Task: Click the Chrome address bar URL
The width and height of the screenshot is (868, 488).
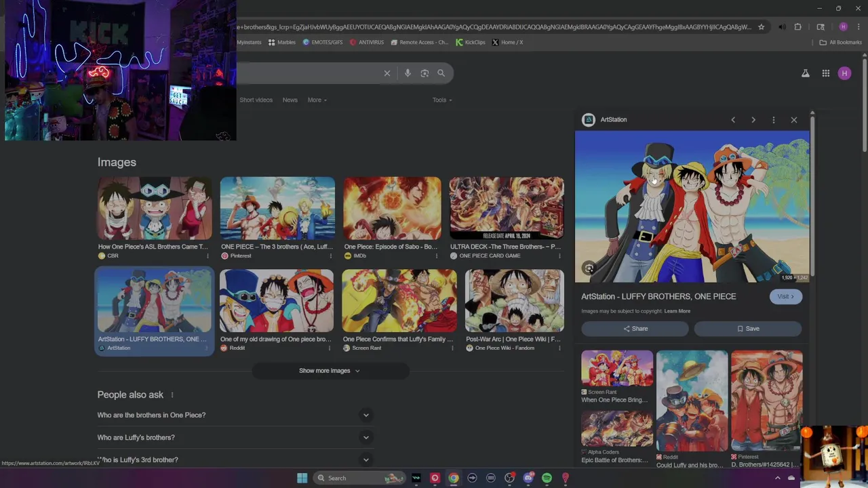Action: (494, 27)
